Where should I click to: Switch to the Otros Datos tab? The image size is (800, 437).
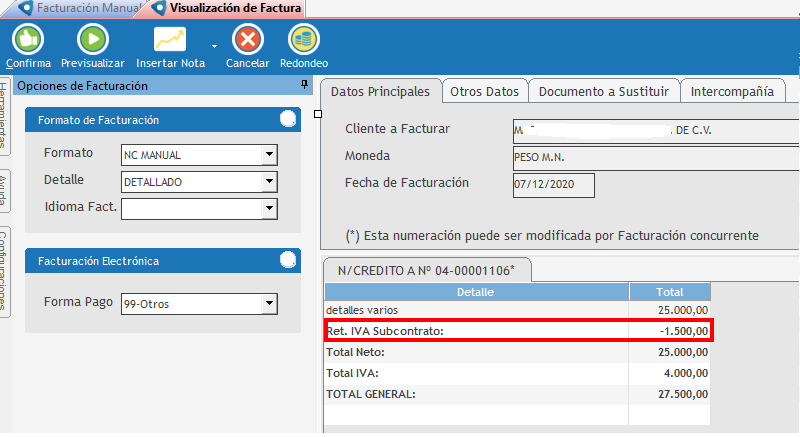tap(485, 91)
